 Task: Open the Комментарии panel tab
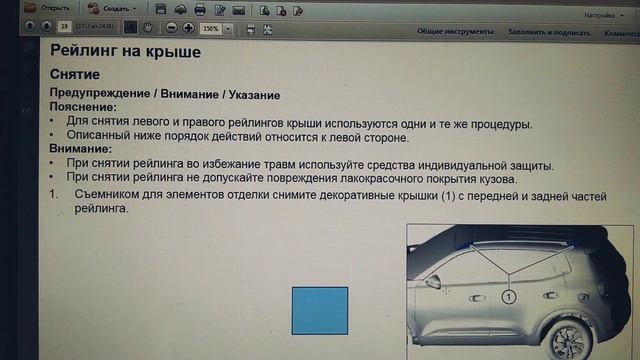point(622,33)
